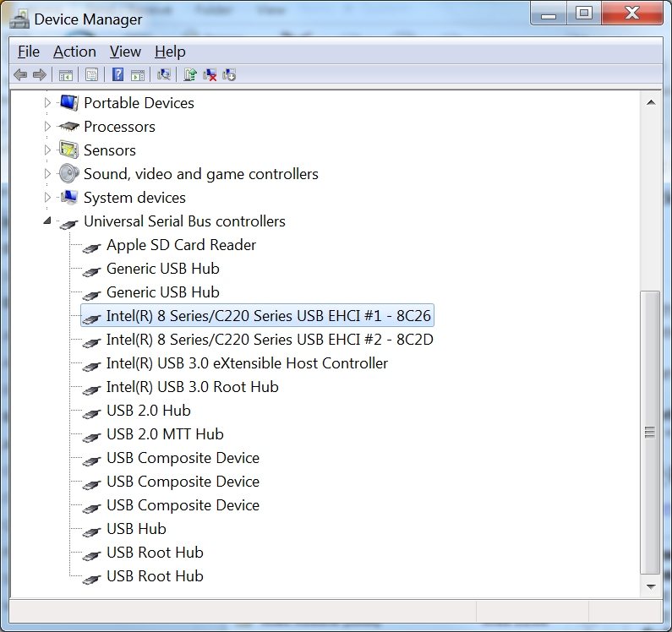
Task: Click the scrollbar up arrow
Action: click(649, 102)
